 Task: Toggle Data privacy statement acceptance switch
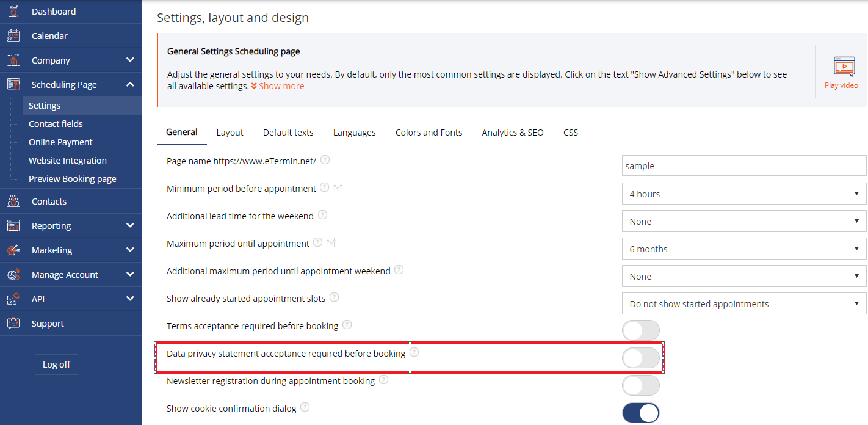tap(641, 358)
